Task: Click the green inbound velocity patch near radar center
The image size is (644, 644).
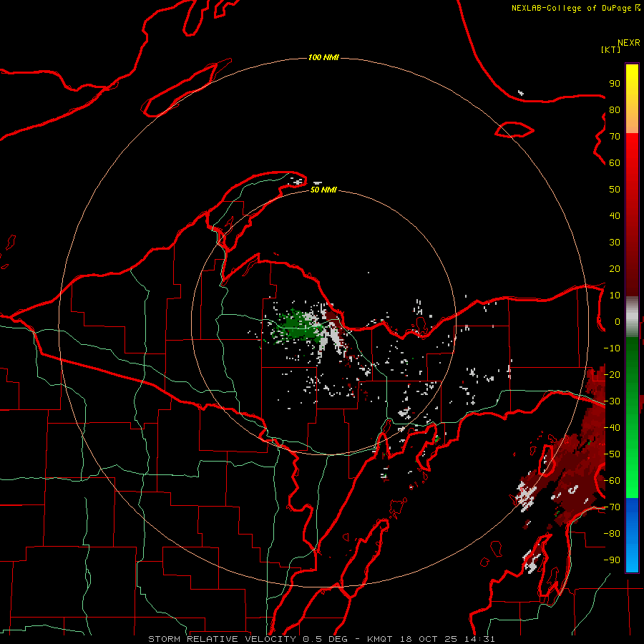Action: click(301, 327)
